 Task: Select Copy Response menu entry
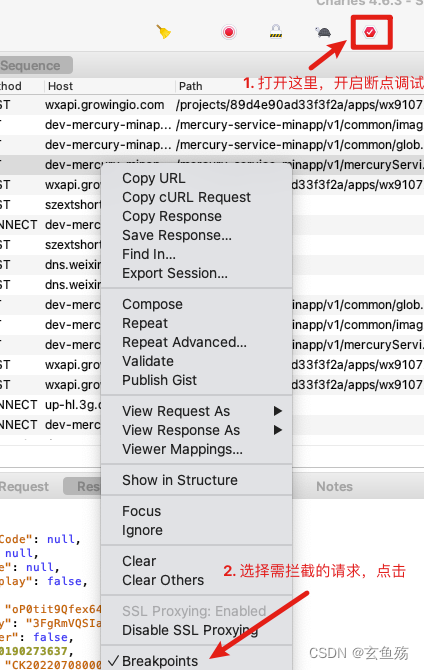coord(197,216)
